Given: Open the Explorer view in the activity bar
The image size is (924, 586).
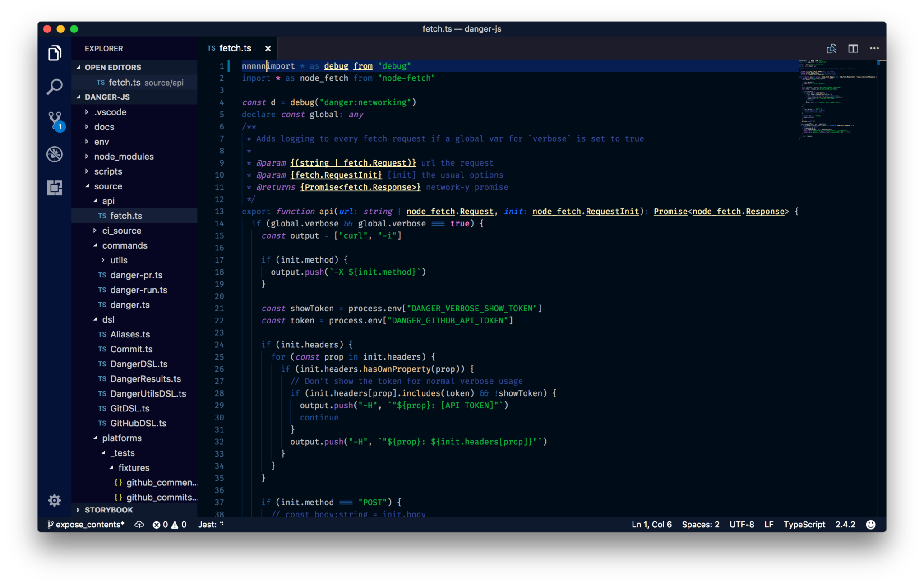Looking at the screenshot, I should tap(54, 52).
